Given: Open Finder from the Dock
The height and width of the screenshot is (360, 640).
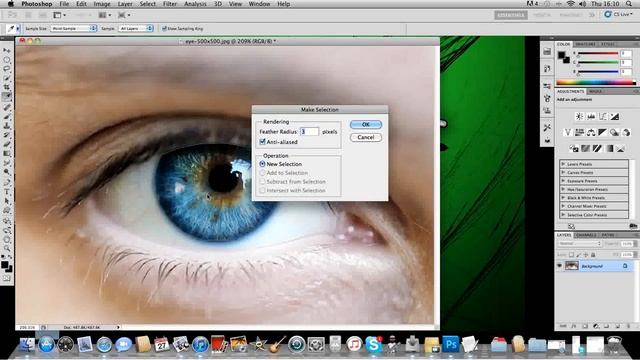Looking at the screenshot, I should coord(27,344).
